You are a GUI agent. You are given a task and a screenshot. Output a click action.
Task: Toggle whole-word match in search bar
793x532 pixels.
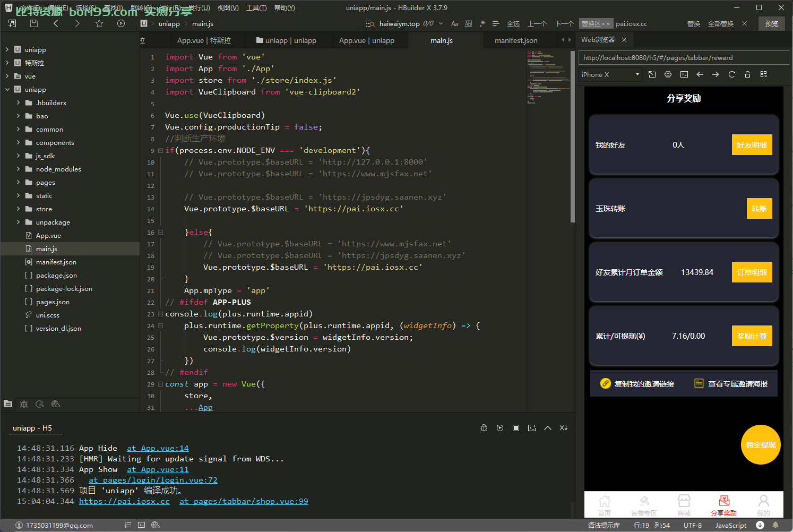click(468, 23)
